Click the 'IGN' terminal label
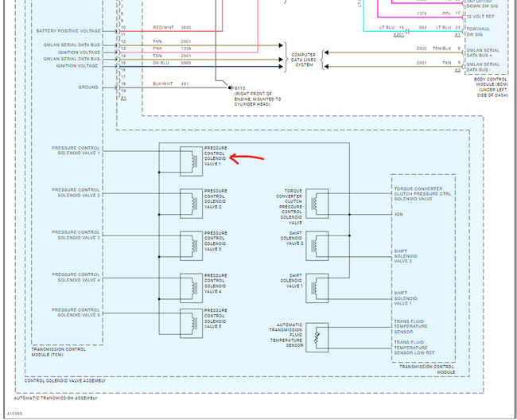Image resolution: width=517 pixels, height=420 pixels. point(398,214)
